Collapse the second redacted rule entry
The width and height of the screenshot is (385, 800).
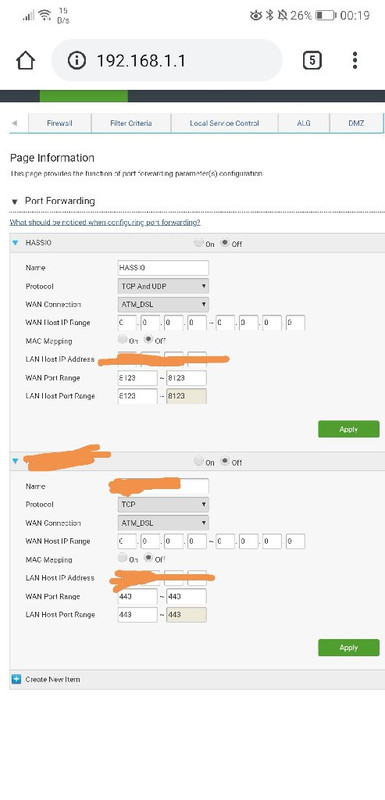(15, 461)
